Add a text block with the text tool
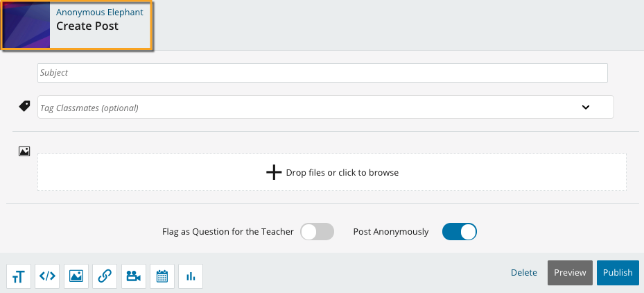The width and height of the screenshot is (644, 293). click(19, 276)
